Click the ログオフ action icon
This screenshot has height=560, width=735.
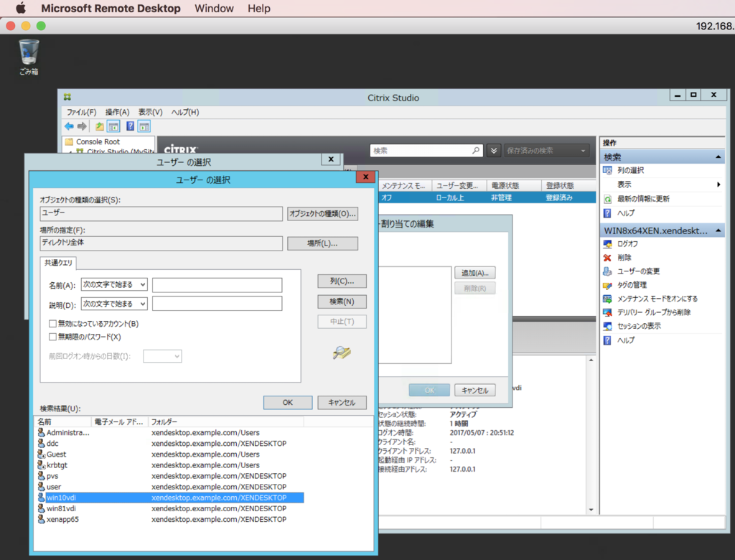coord(607,244)
